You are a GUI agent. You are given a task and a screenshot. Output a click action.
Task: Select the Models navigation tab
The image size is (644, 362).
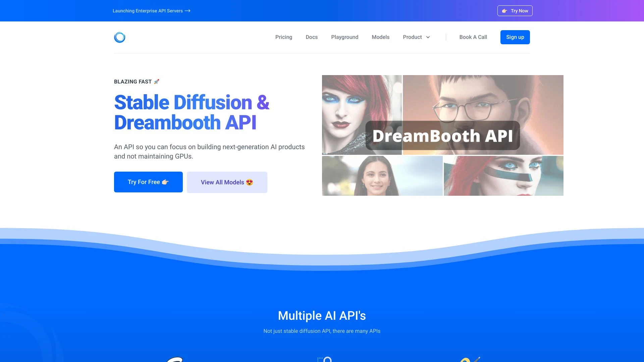tap(380, 37)
